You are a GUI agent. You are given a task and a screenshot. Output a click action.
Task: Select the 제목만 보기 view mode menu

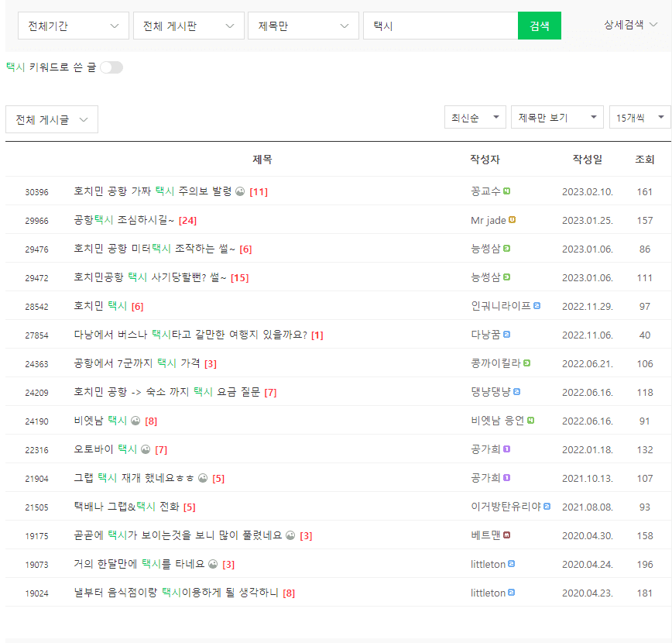tap(557, 118)
